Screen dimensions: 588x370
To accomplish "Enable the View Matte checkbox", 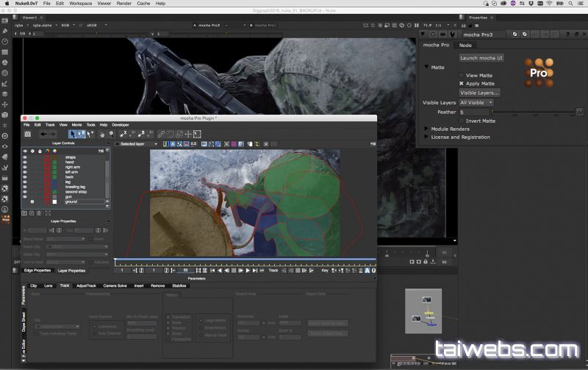I will tap(462, 75).
